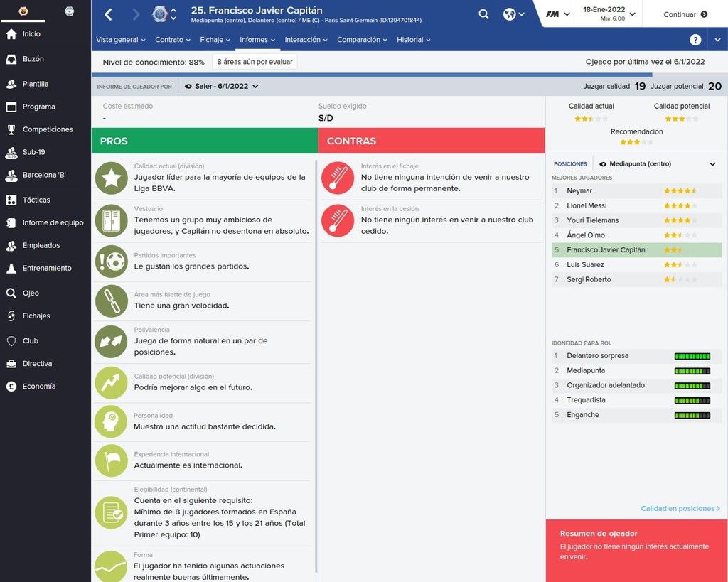The width and height of the screenshot is (728, 582).
Task: Open the 'Calidad en posiciones' link
Action: tap(680, 509)
